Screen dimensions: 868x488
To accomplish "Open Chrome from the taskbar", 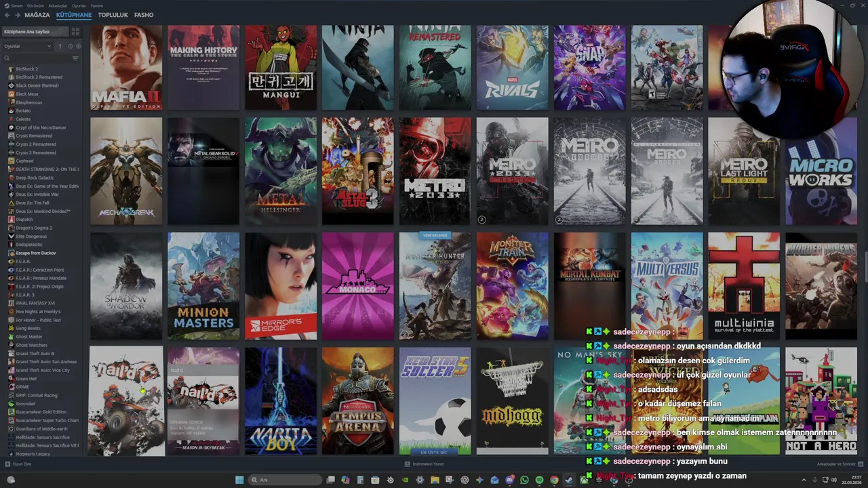I will click(554, 480).
